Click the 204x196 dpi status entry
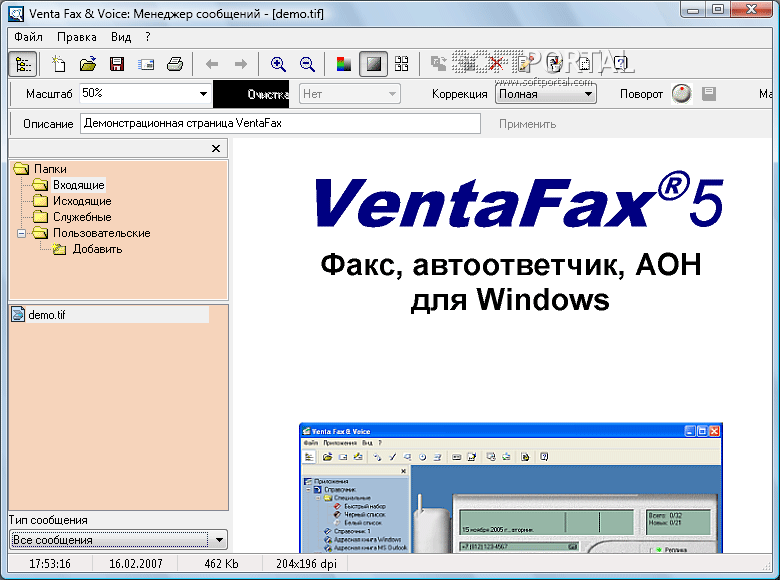Image resolution: width=780 pixels, height=580 pixels. click(x=306, y=564)
